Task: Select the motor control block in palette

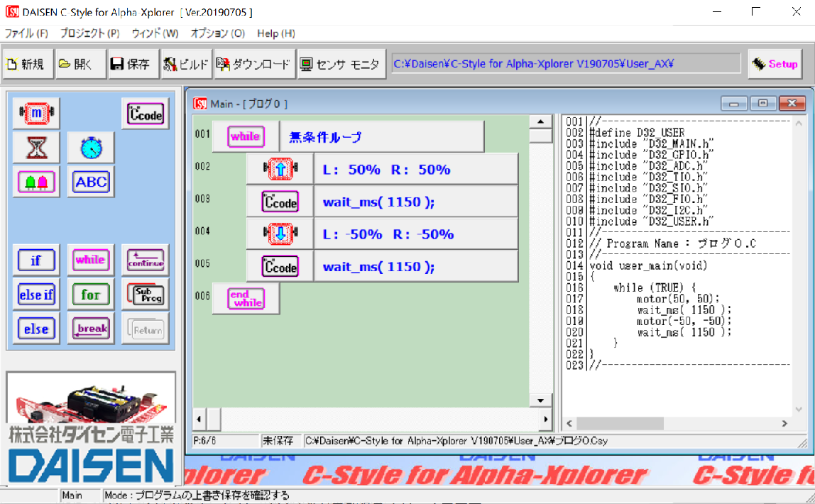Action: pyautogui.click(x=36, y=113)
